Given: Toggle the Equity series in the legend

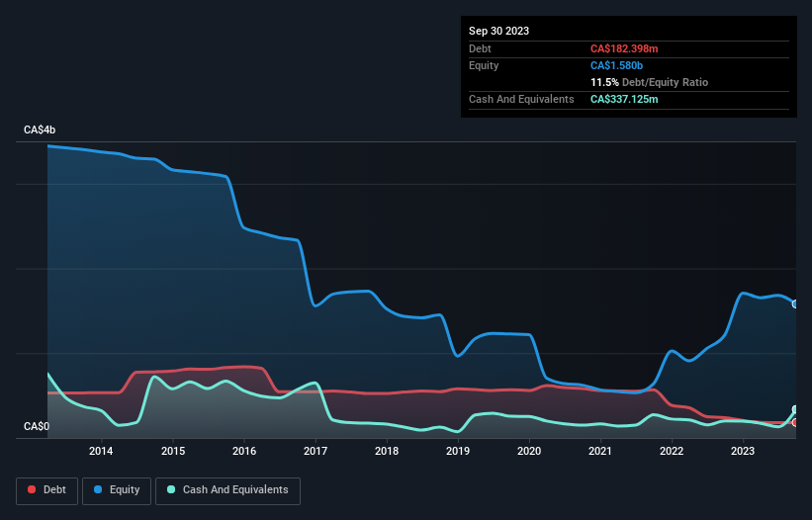Looking at the screenshot, I should coord(117,490).
